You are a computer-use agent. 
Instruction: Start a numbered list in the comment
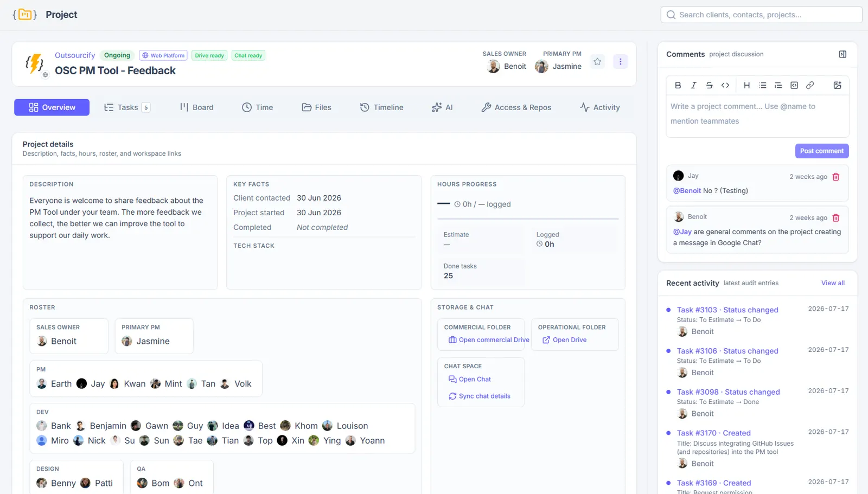[x=778, y=85]
